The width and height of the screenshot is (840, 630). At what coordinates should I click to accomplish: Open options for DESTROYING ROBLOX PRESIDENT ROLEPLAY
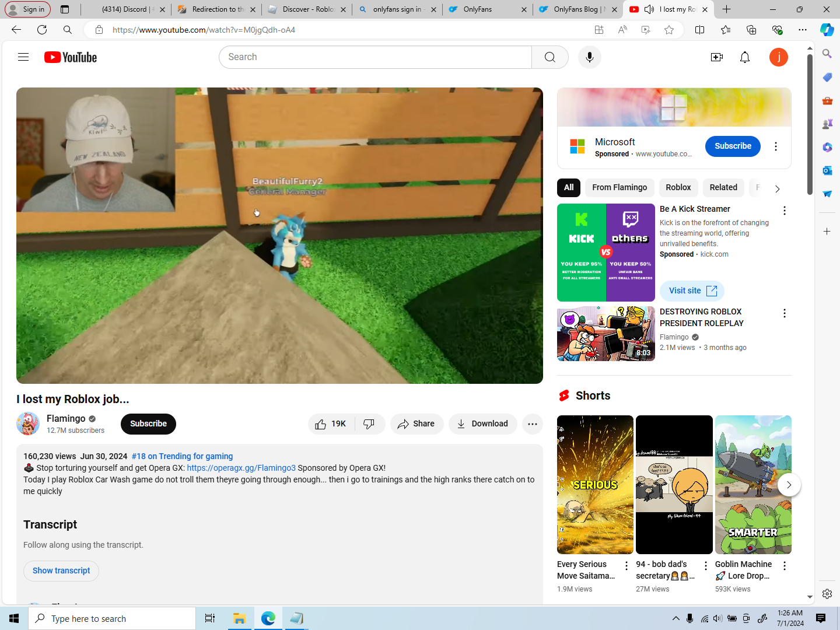785,313
